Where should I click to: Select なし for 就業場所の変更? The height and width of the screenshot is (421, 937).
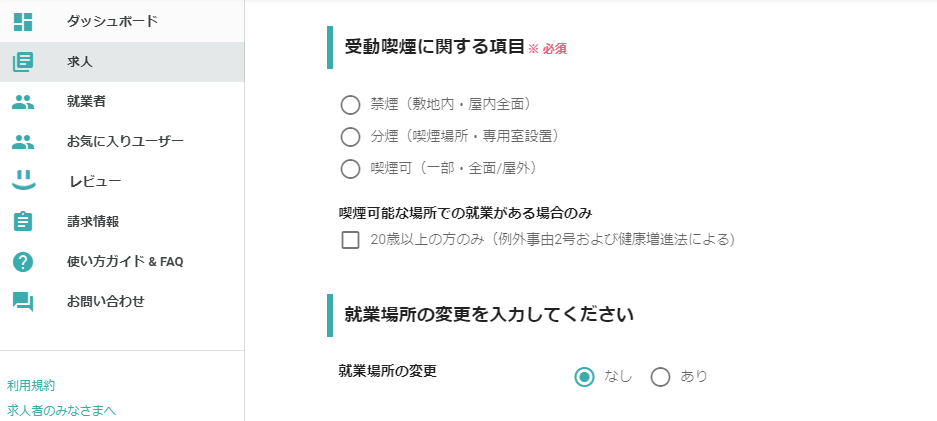point(584,377)
